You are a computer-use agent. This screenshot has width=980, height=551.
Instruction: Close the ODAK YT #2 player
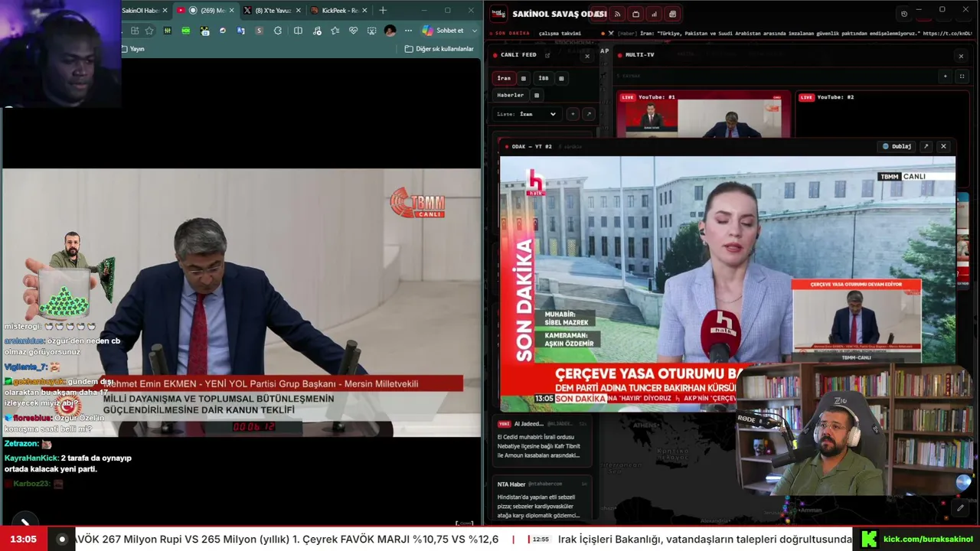click(x=943, y=146)
